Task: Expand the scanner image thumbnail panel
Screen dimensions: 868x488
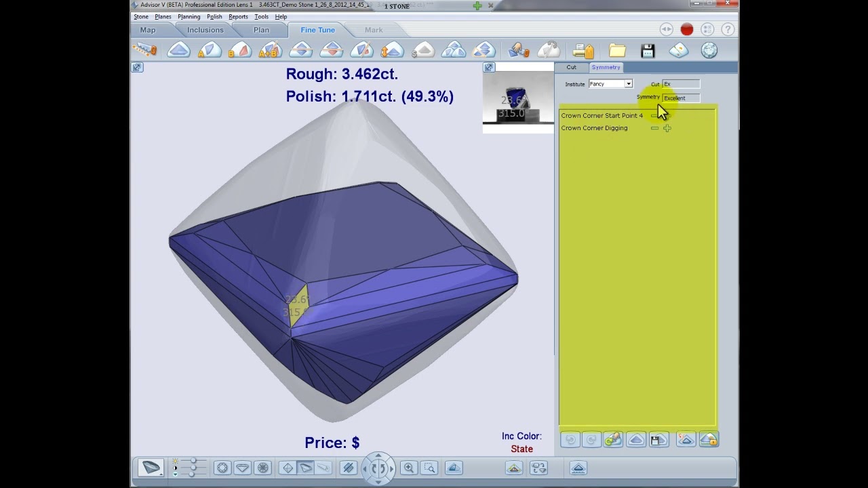Action: tap(488, 67)
